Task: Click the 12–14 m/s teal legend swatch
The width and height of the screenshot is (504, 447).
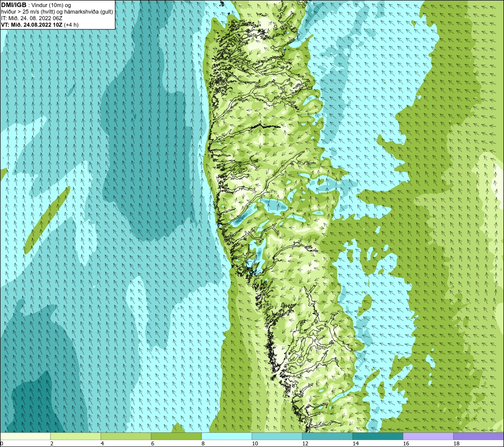Action: pos(327,436)
